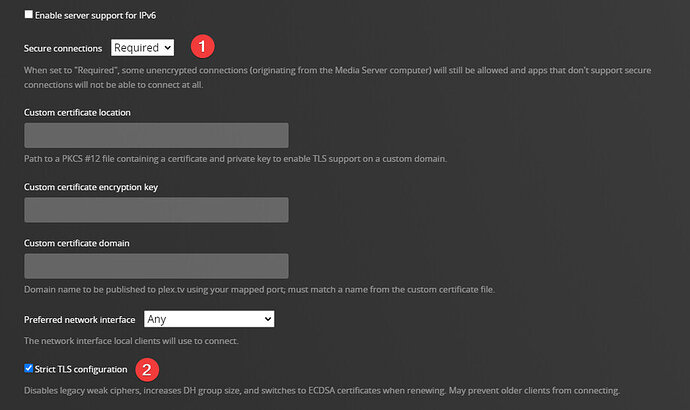Click into Custom certificate encryption key field
Screen dimensions: 690x410
(156, 209)
